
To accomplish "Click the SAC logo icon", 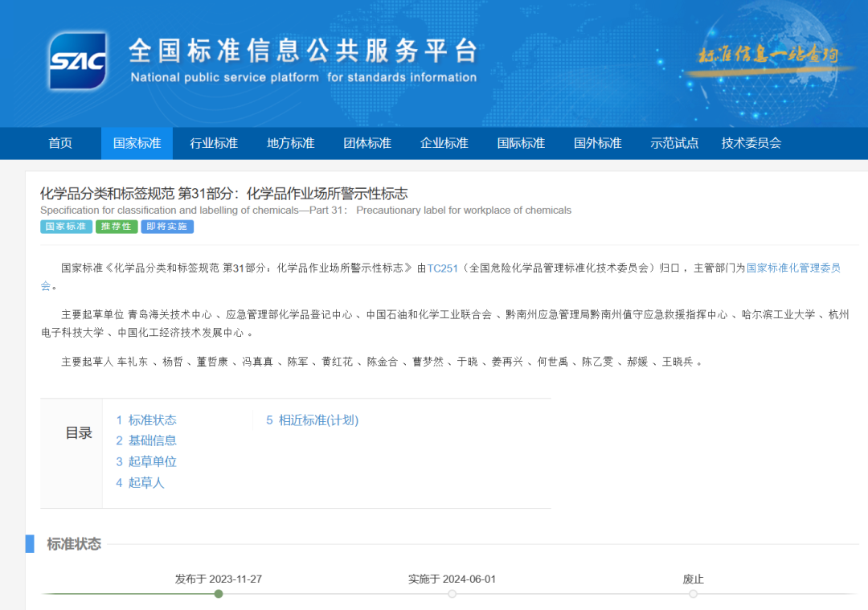I will tap(77, 60).
